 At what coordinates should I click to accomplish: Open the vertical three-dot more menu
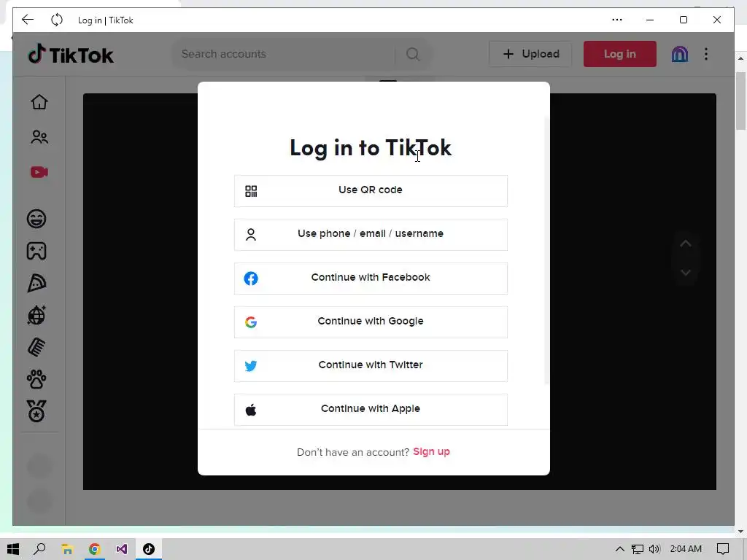click(x=706, y=54)
